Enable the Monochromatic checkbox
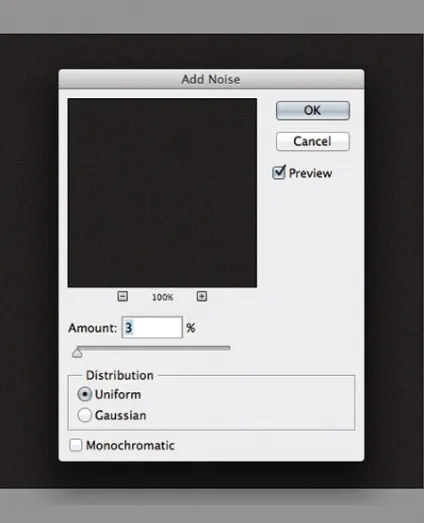The width and height of the screenshot is (424, 523). tap(76, 445)
